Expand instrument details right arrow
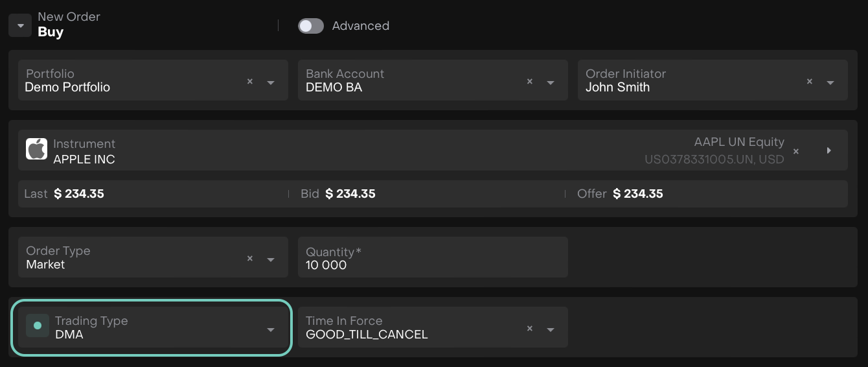Screen dimensions: 868x367 coord(829,150)
